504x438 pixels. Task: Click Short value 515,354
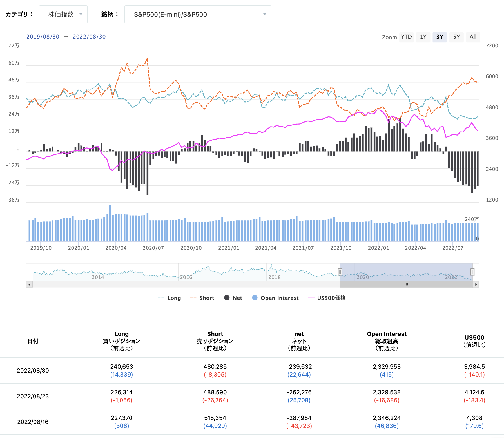click(x=215, y=418)
